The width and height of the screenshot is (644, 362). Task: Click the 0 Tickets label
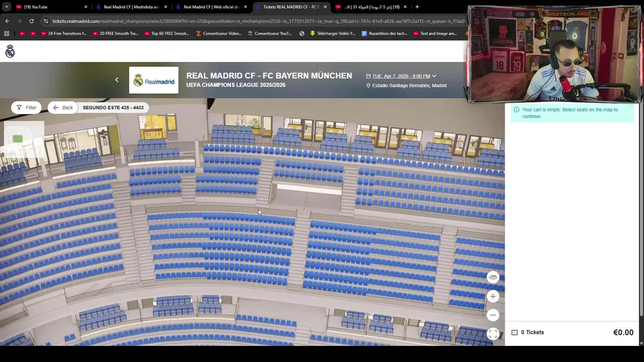point(532,332)
